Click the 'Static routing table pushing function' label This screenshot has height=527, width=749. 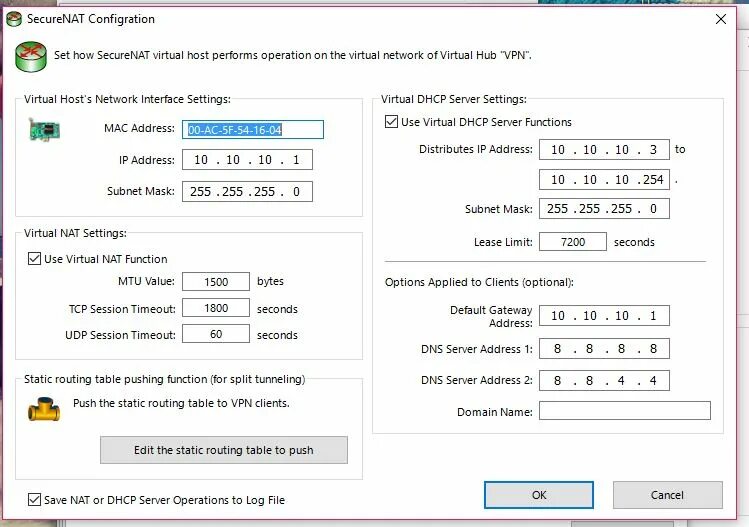click(x=164, y=379)
